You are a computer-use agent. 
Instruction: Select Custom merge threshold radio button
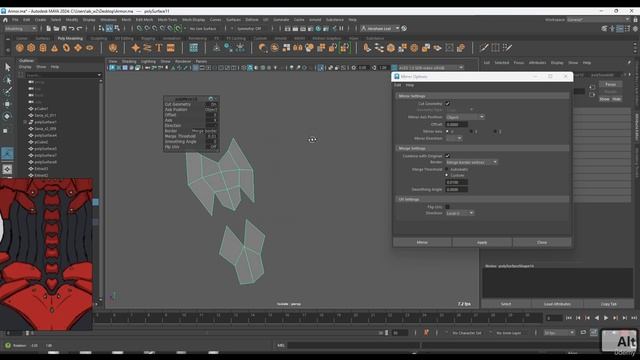447,175
